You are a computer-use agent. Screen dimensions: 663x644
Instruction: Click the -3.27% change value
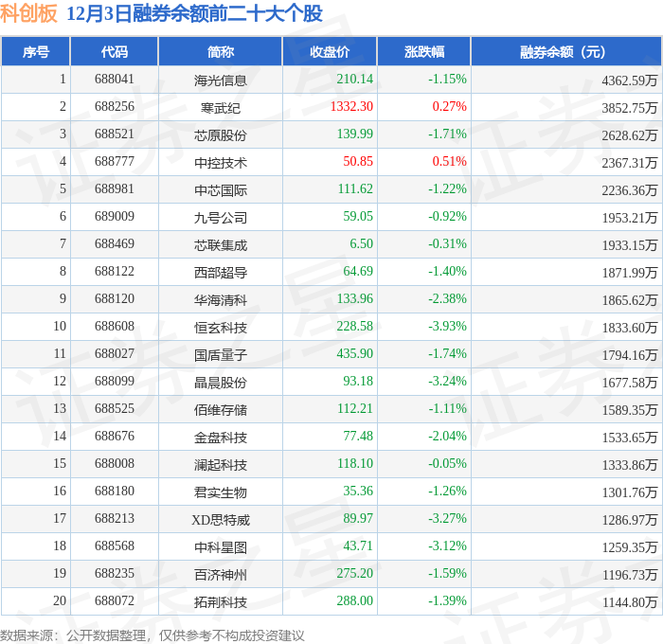click(447, 519)
